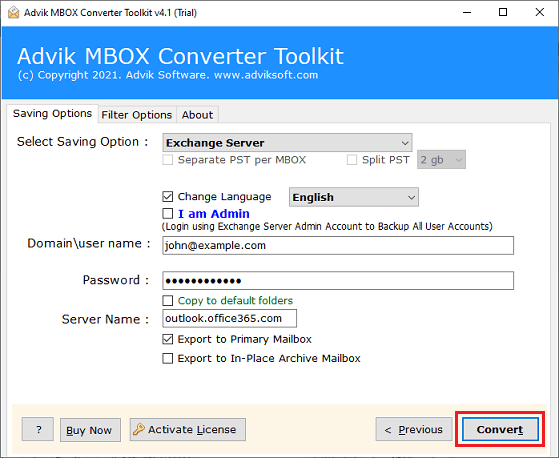Screen dimensions: 559x458
Task: Enable Copy to default folders checkbox
Action: [168, 300]
